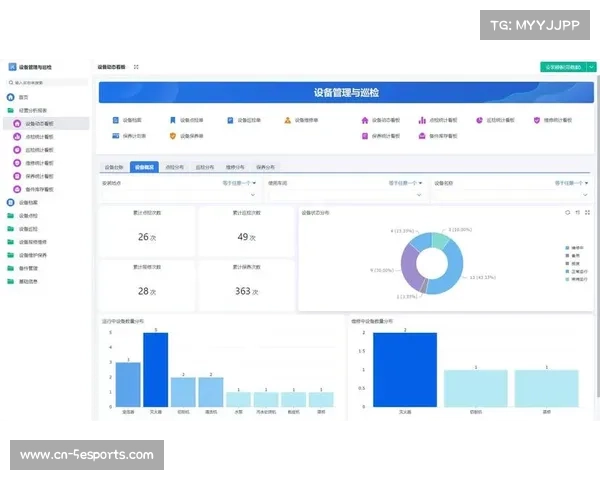600x480 pixels.
Task: Switch to the 点检分布 tab
Action: pos(174,168)
